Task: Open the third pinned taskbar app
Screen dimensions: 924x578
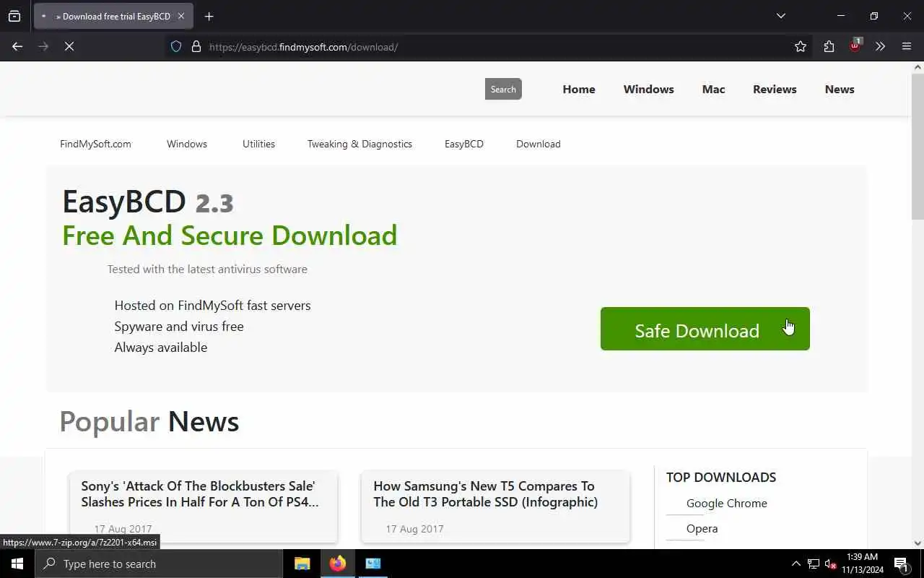Action: 373,564
